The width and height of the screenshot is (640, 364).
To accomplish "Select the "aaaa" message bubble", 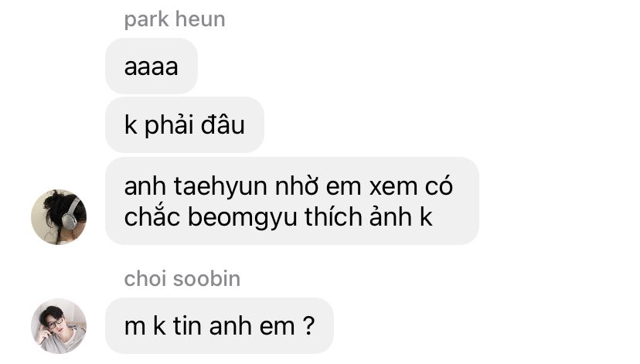I will point(151,66).
